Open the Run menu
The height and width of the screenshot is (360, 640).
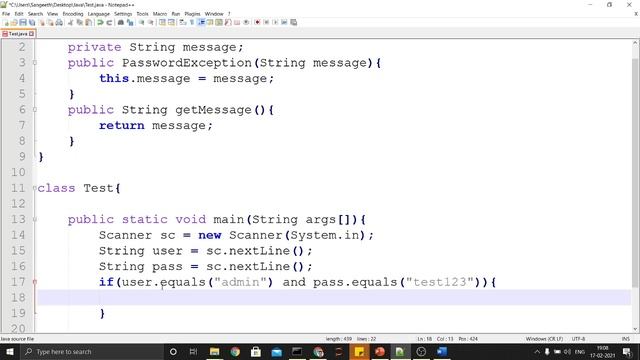click(x=176, y=14)
